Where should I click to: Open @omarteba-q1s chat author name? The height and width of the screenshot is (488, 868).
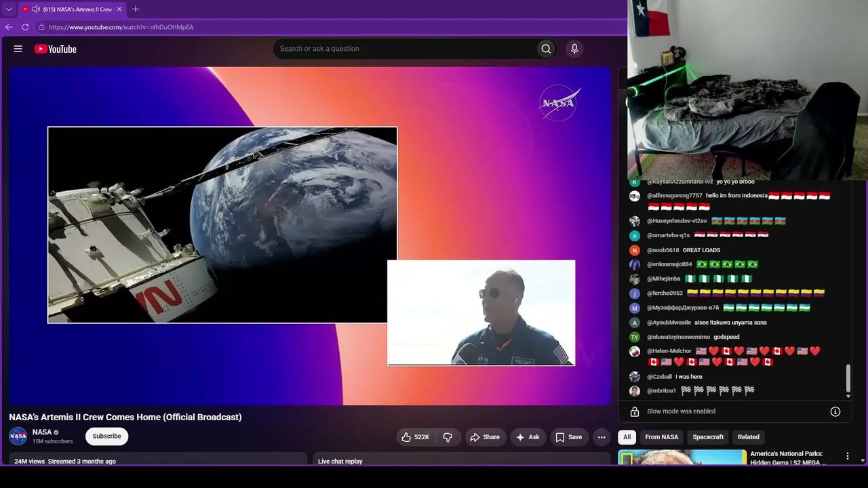pos(668,235)
